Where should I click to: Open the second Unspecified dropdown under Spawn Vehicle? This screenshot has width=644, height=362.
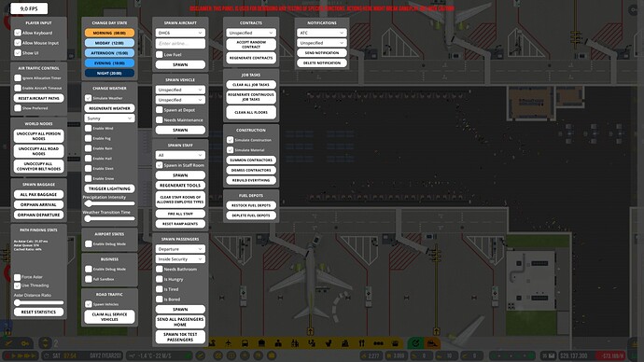click(x=180, y=100)
